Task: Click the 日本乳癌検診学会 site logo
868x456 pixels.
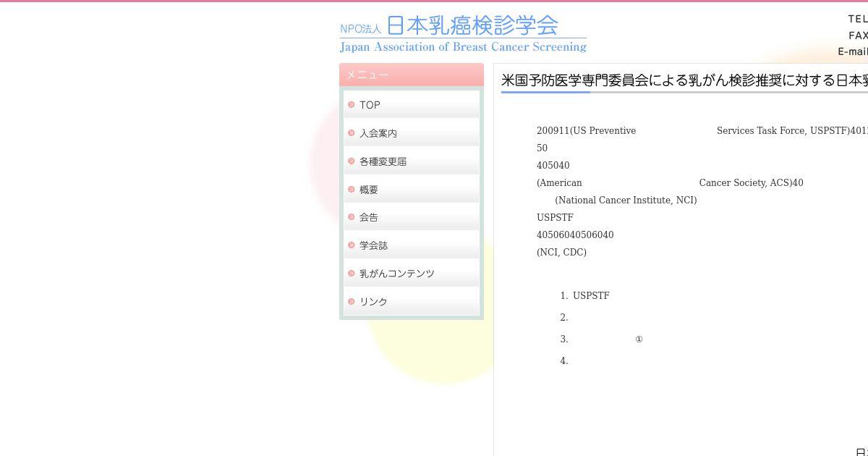Action: (x=463, y=34)
